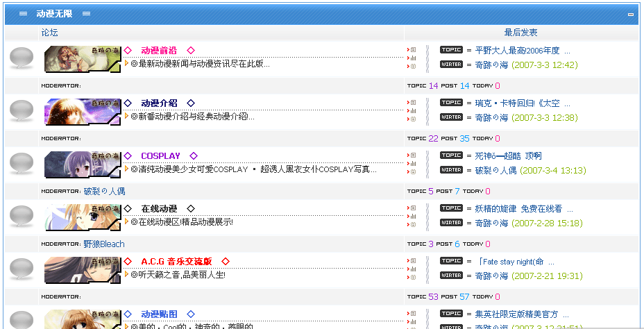This screenshot has height=329, width=644.
Task: Click the 论坛 column header
Action: 50,33
